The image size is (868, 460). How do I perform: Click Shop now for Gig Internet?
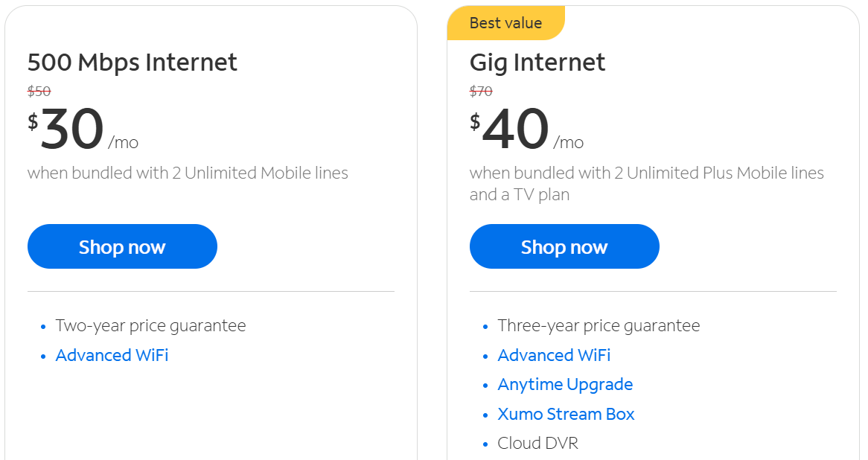[564, 246]
